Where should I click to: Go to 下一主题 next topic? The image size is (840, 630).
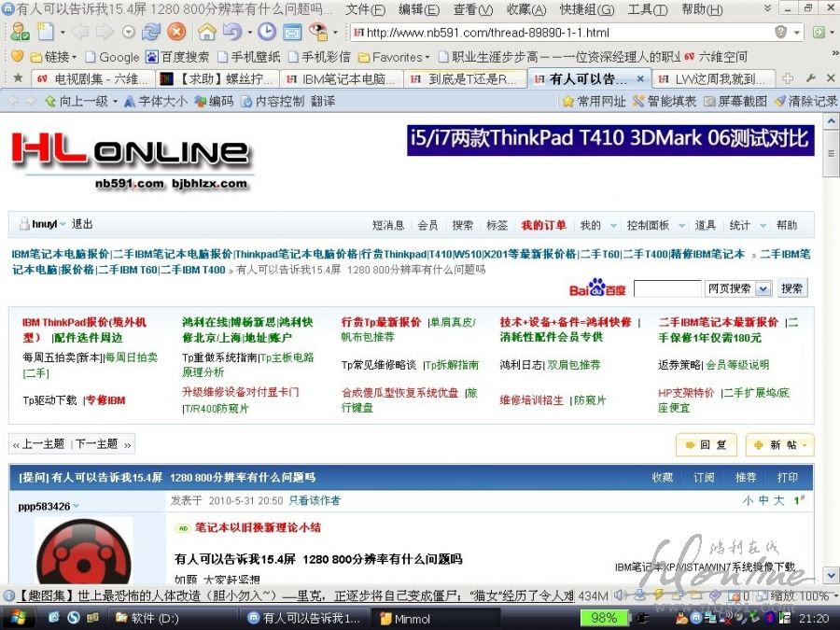click(x=96, y=444)
